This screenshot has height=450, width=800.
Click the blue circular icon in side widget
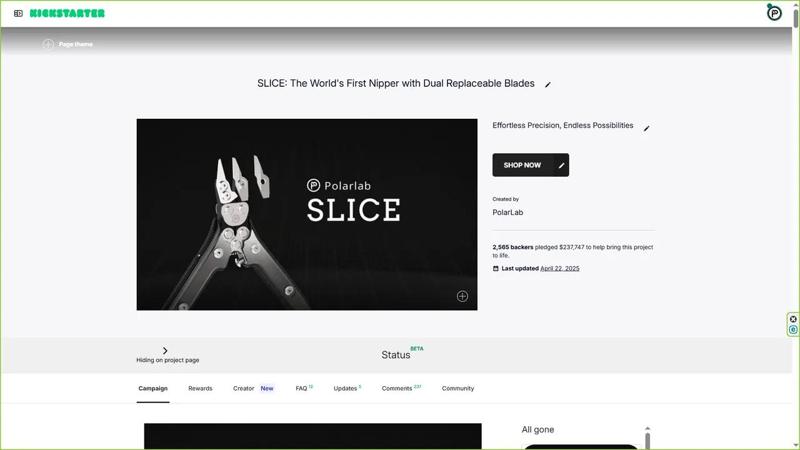tap(793, 330)
